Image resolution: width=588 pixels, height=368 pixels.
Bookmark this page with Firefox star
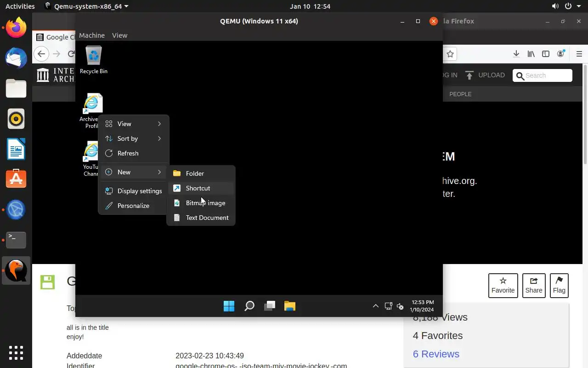click(450, 54)
